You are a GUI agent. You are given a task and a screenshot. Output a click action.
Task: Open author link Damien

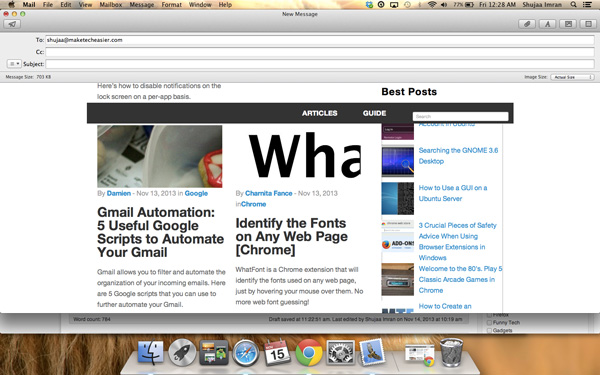pyautogui.click(x=119, y=193)
